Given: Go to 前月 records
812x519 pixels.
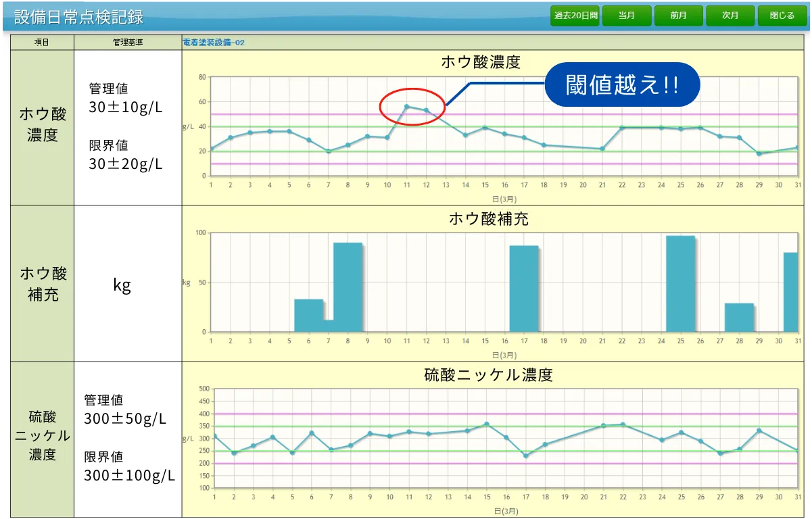Looking at the screenshot, I should point(679,16).
